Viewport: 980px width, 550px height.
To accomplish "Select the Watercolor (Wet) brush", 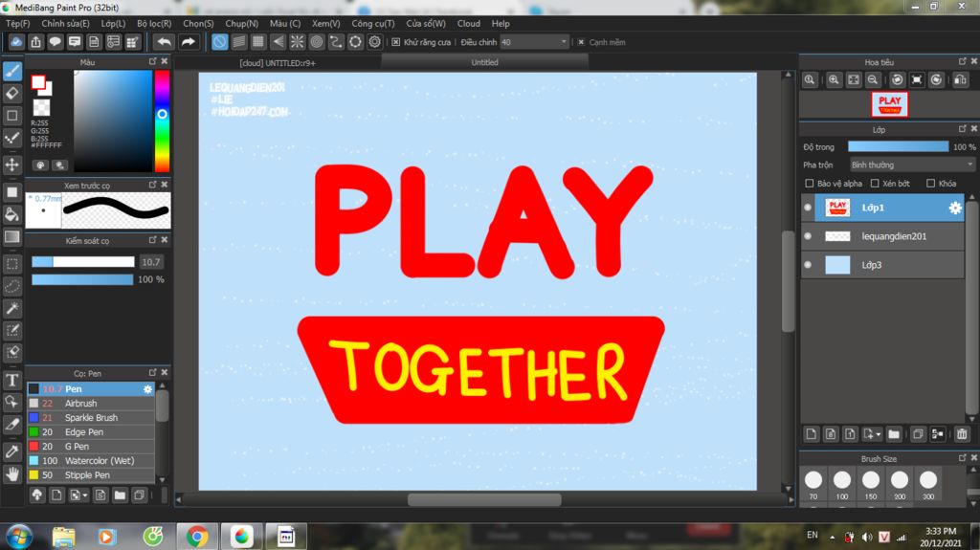I will point(91,461).
